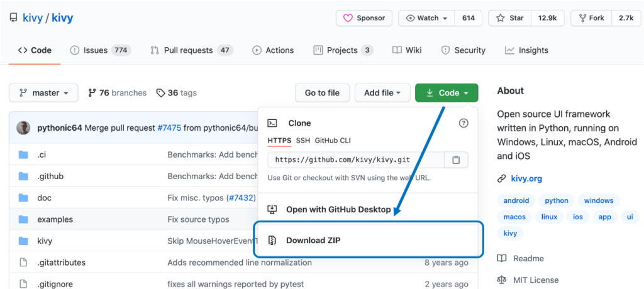Open the Add file dropdown
The width and height of the screenshot is (644, 289).
[x=382, y=93]
